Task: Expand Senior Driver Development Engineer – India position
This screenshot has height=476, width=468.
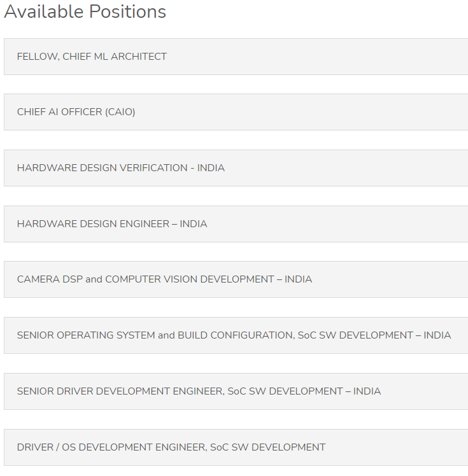Action: tap(236, 391)
